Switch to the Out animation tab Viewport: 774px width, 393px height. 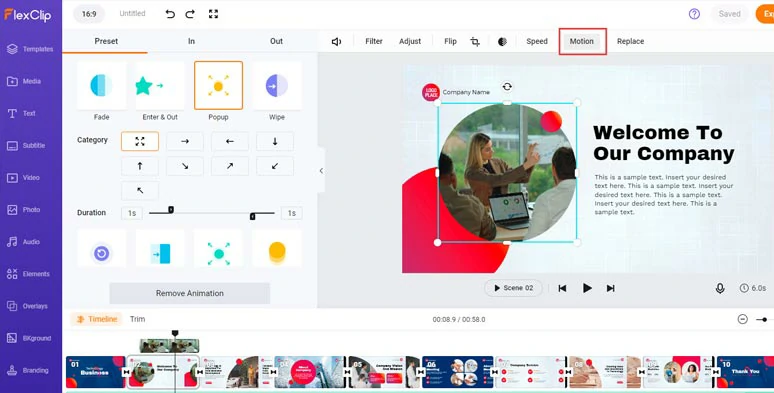(276, 41)
